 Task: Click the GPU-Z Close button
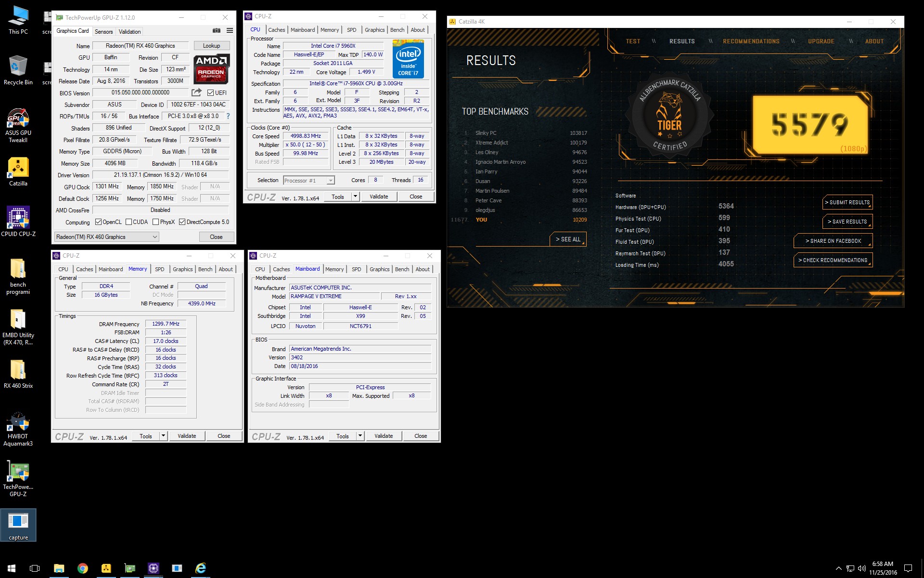tap(216, 237)
